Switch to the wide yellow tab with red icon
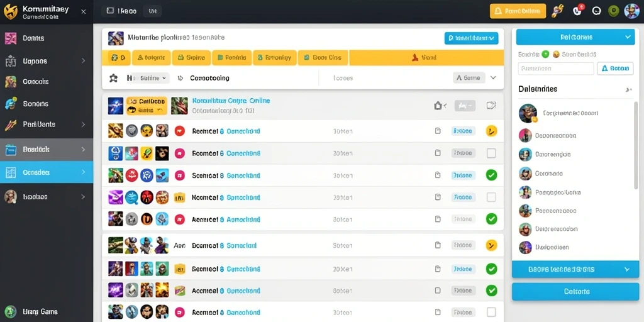 (426, 58)
